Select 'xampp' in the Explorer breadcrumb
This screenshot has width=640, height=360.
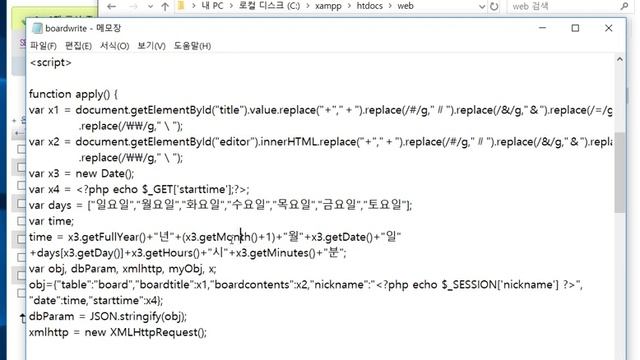pyautogui.click(x=328, y=6)
